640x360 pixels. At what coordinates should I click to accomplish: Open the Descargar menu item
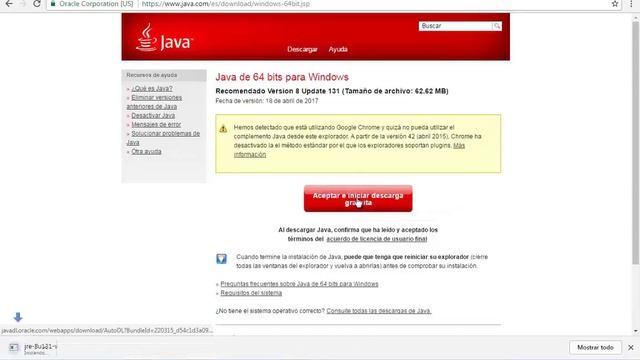(302, 49)
